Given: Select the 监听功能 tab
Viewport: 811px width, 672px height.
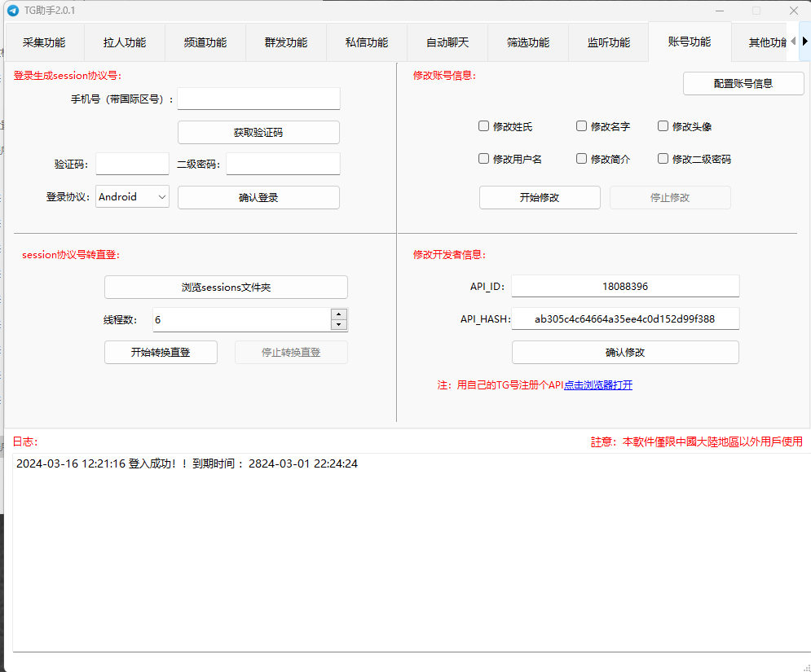Looking at the screenshot, I should [609, 42].
